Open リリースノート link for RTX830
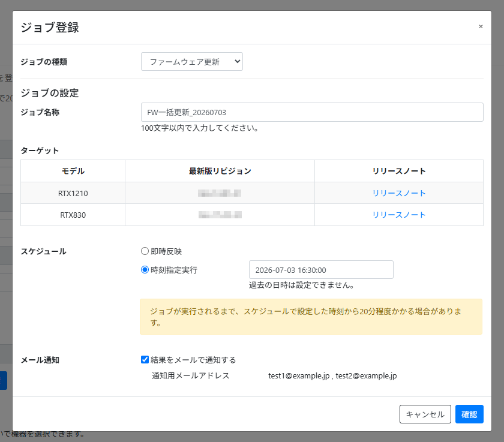Viewport: 504px width, 442px height. coord(399,215)
